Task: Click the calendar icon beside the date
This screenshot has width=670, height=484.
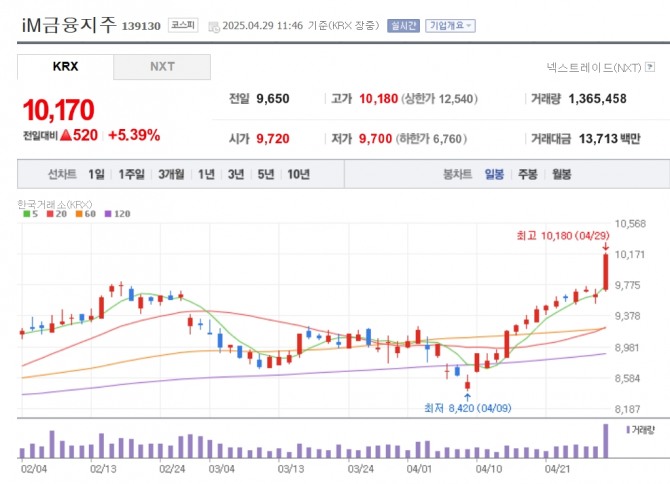Action: (x=213, y=27)
